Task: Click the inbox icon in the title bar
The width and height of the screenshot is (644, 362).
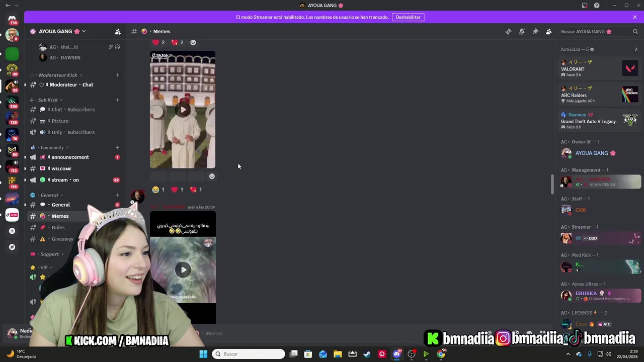Action: click(x=585, y=6)
